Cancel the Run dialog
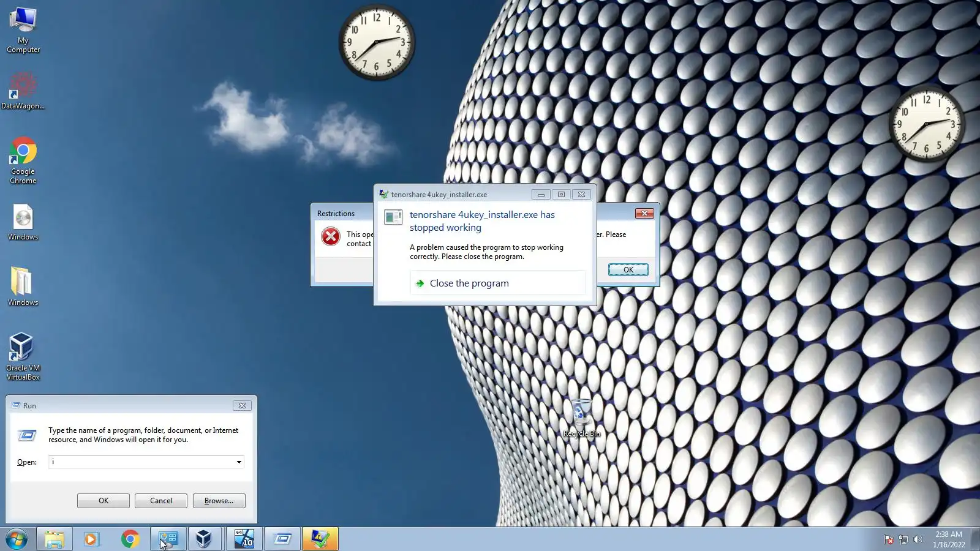This screenshot has width=980, height=551. point(161,501)
